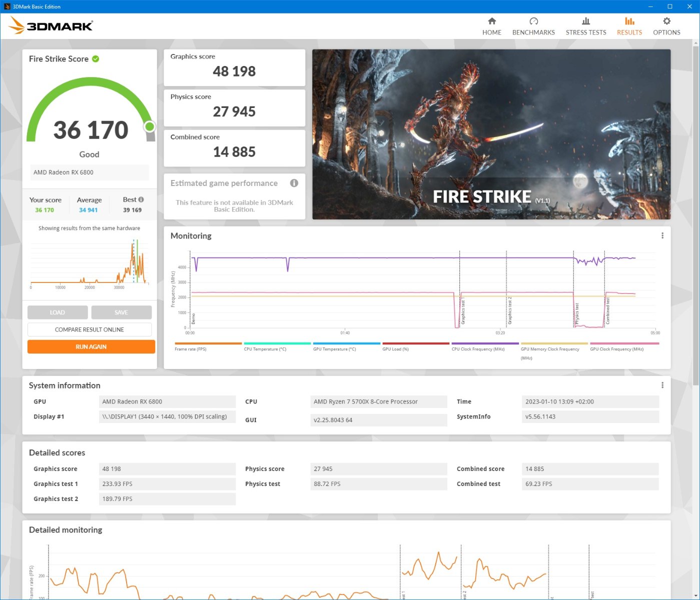
Task: Click the Graphics test 2 marker in Monitoring
Action: pyautogui.click(x=510, y=310)
